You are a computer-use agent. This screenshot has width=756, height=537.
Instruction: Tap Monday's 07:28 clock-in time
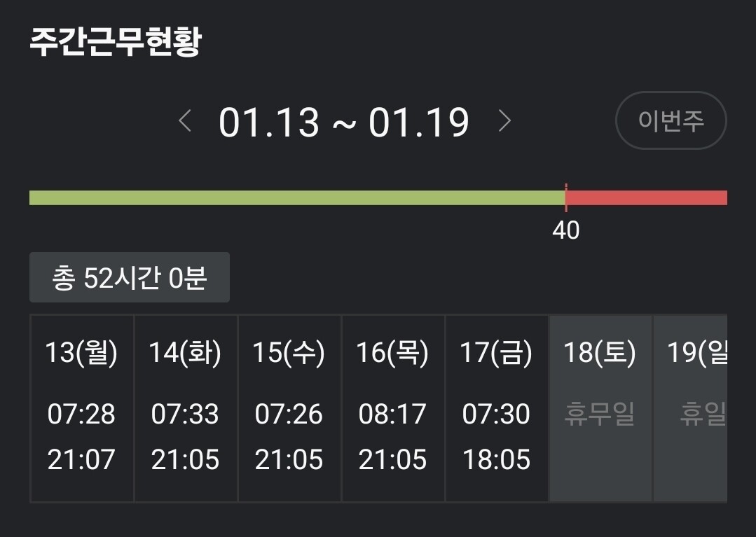click(81, 414)
